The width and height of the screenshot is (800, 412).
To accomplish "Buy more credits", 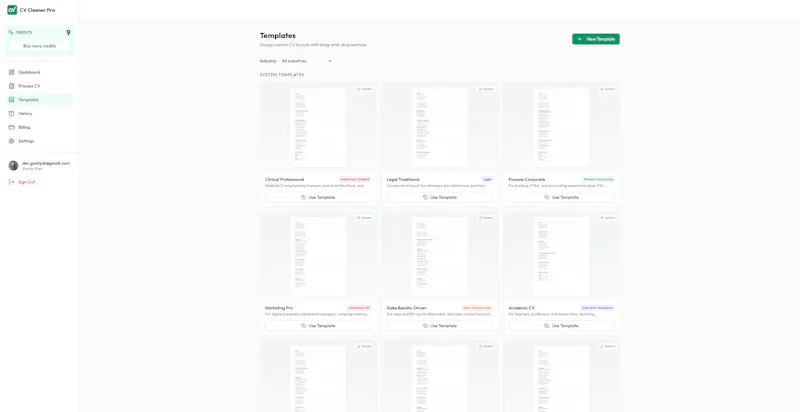I will pyautogui.click(x=39, y=46).
